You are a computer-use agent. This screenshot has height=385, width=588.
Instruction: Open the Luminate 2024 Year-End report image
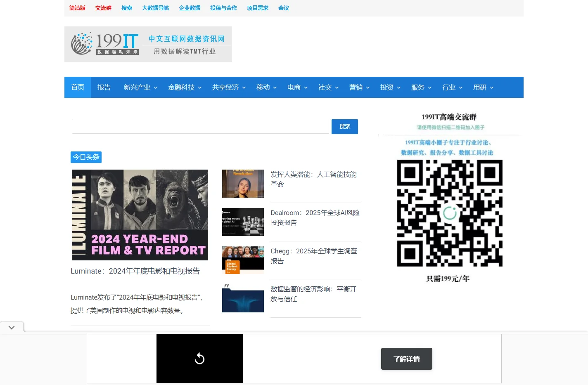tap(140, 215)
